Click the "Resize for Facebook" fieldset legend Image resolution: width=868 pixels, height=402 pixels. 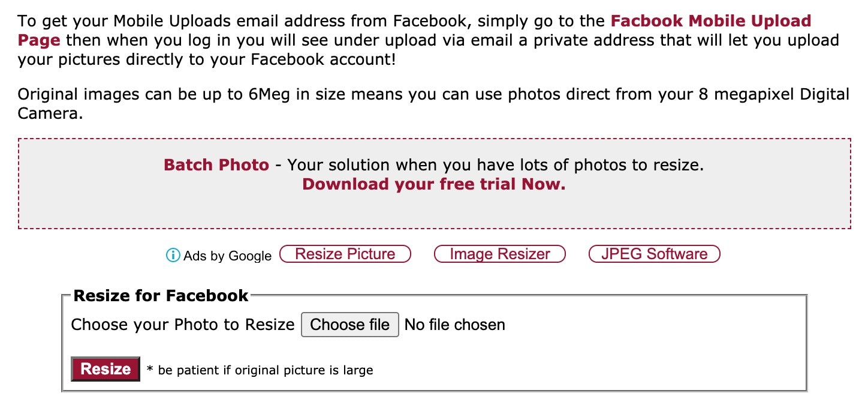[161, 295]
